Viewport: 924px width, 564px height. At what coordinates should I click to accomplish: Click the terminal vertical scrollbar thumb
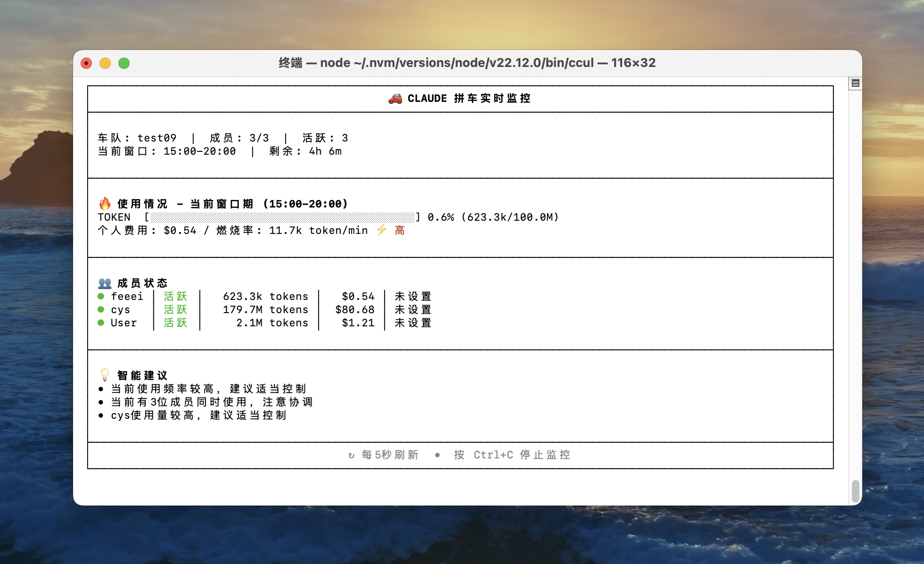click(x=855, y=491)
